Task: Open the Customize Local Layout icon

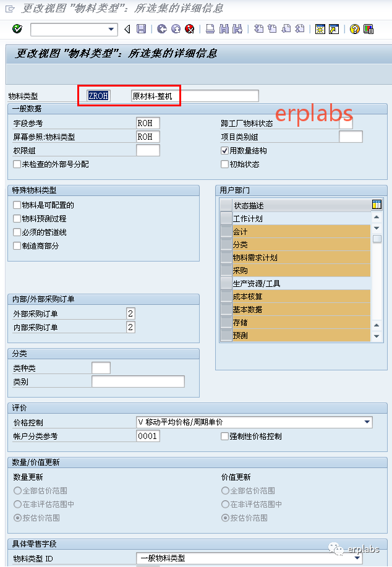Action: pos(369,29)
